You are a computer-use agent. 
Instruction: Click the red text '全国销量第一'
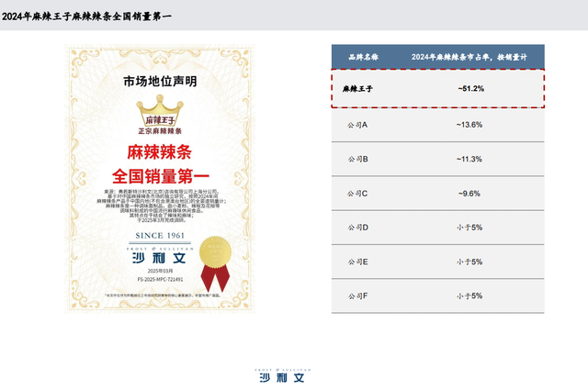pyautogui.click(x=161, y=176)
